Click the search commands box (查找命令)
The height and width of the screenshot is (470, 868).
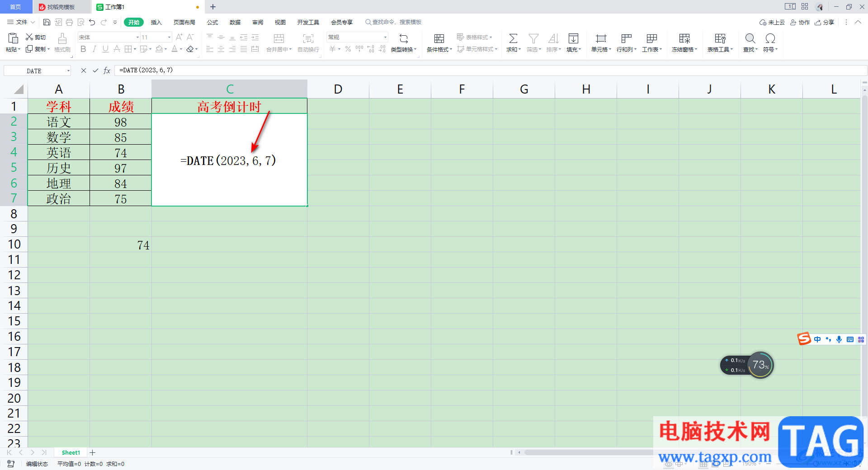pyautogui.click(x=393, y=22)
